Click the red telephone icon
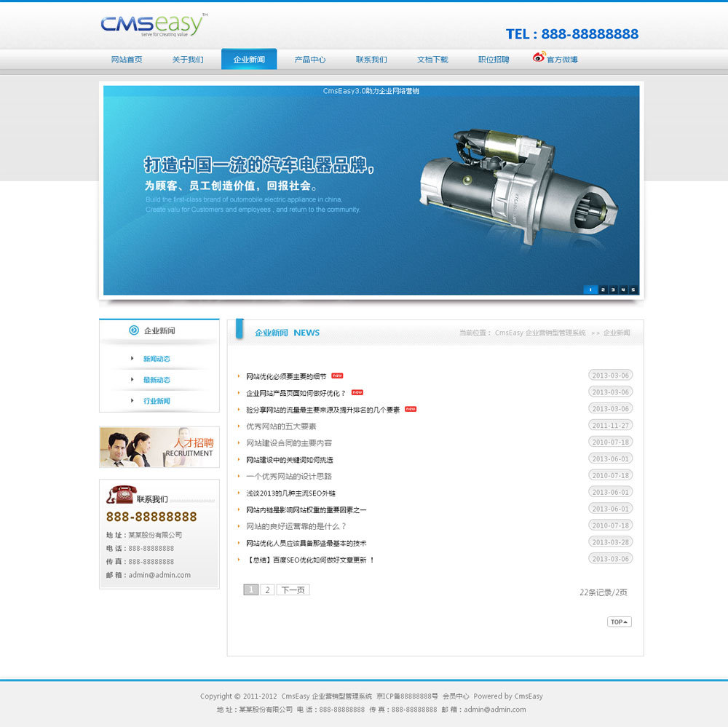728x727 pixels. (x=119, y=495)
